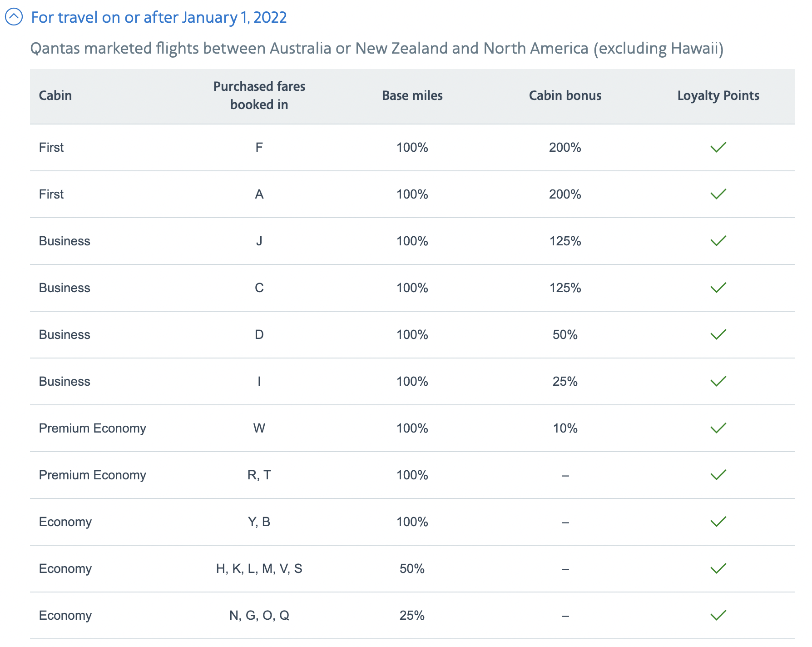Select fare class 'W' cell
The height and width of the screenshot is (647, 812).
pyautogui.click(x=259, y=428)
